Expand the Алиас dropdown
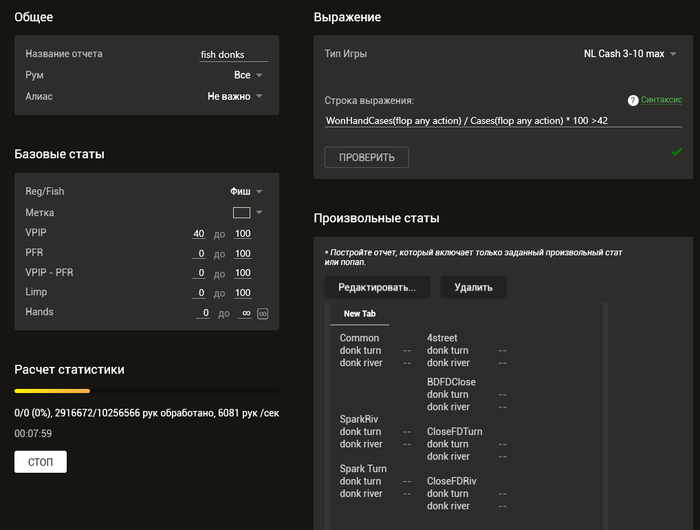Screen dimensions: 700x530 coord(235,96)
